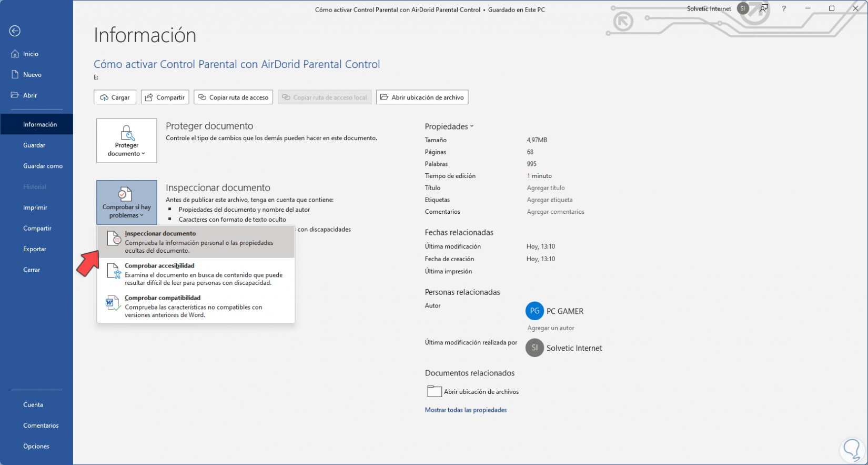Select Cerrar in the sidebar
Viewport: 868px width, 465px height.
click(37, 270)
